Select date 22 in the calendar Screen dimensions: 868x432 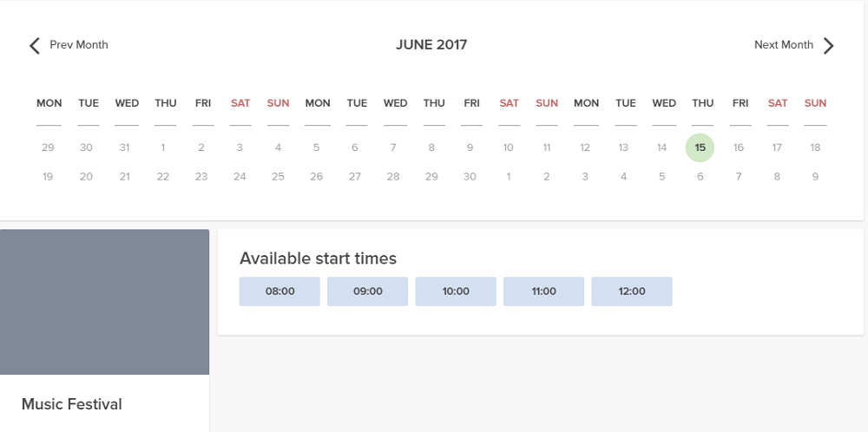click(163, 177)
